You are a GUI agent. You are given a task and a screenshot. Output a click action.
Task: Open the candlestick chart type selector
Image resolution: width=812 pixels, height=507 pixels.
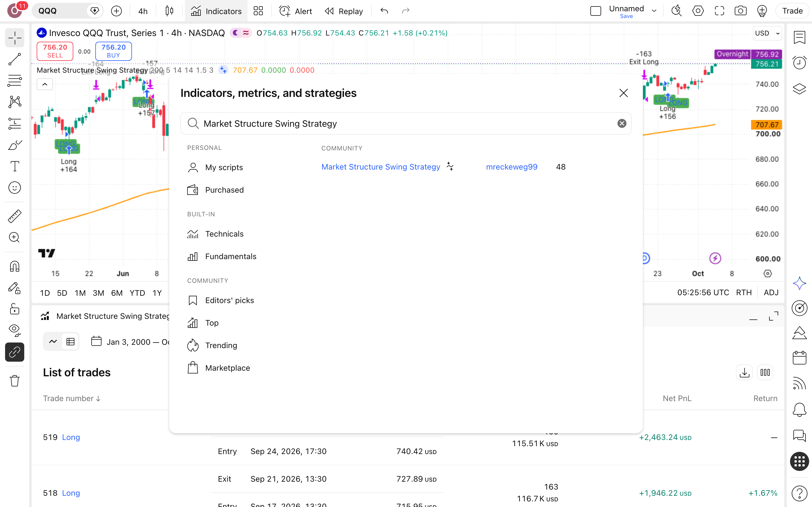169,11
